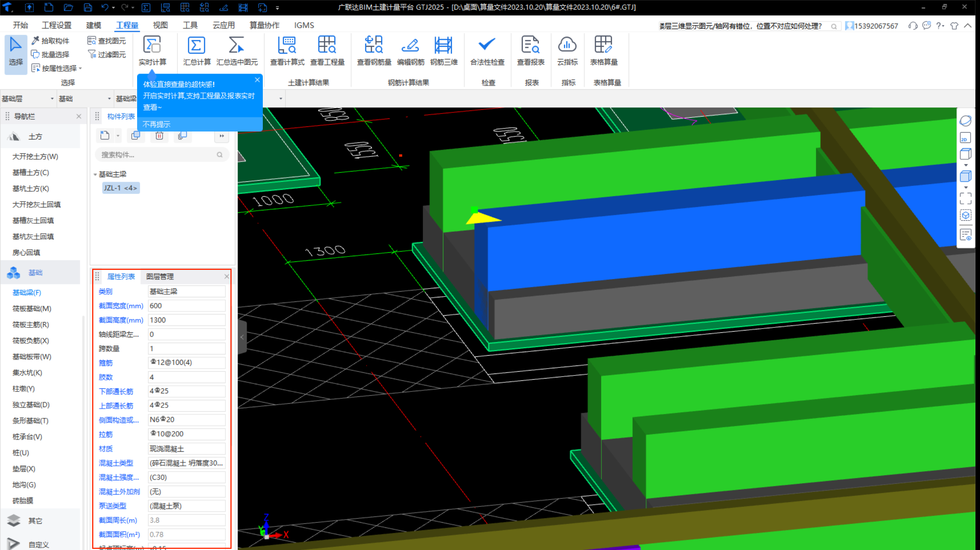
Task: Expand the 其它 navigation section
Action: [40, 521]
